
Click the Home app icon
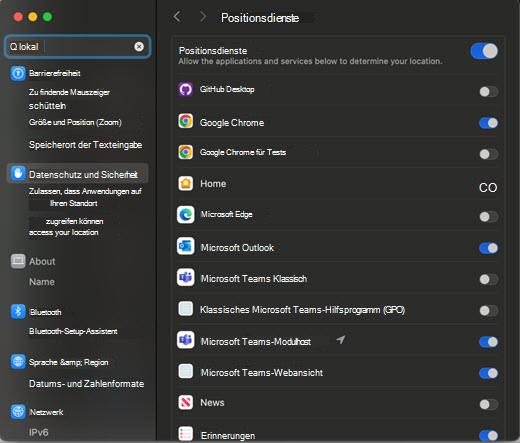185,183
